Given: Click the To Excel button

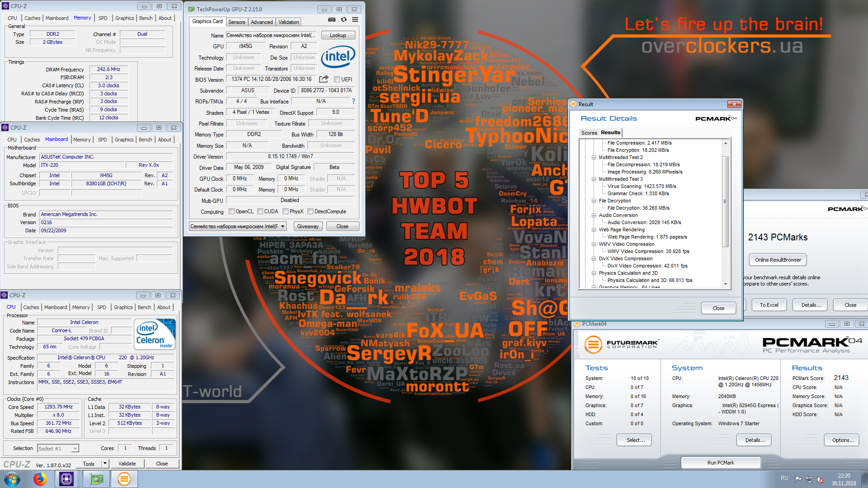Looking at the screenshot, I should pos(769,305).
